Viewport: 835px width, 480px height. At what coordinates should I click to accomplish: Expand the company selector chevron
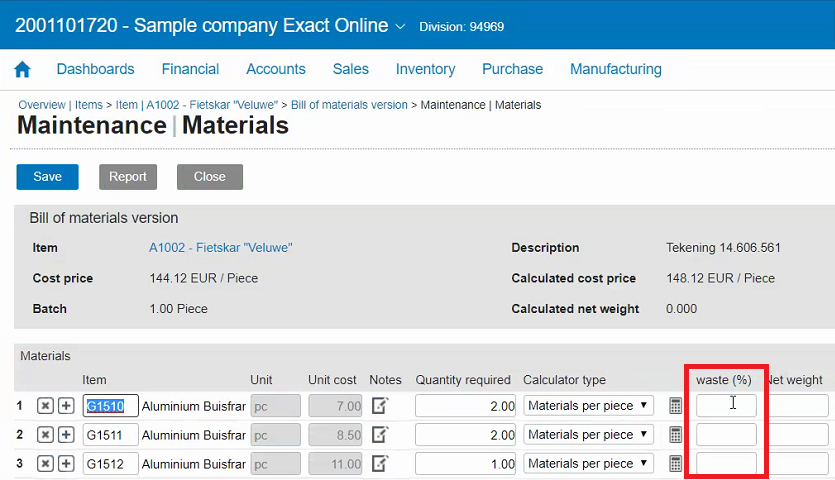tap(400, 27)
